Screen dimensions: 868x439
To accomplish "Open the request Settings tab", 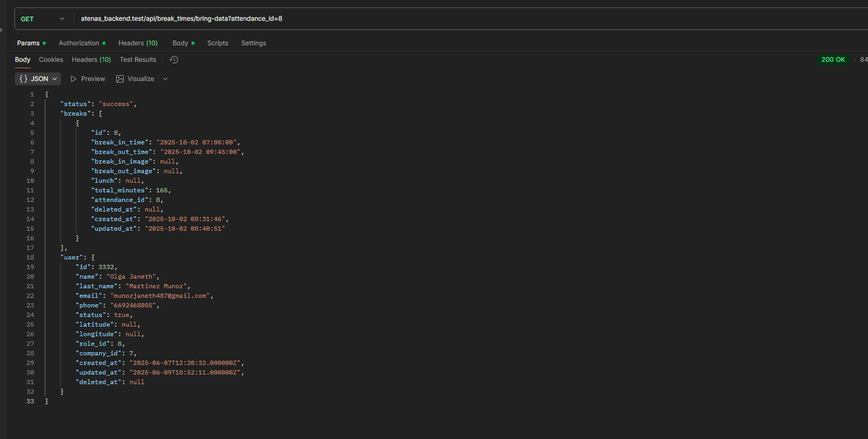I will 253,43.
